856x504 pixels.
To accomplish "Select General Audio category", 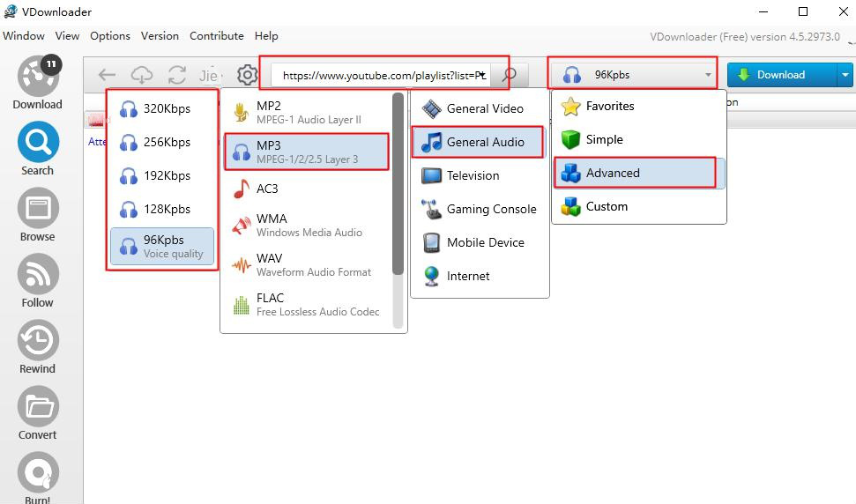I will tap(480, 142).
